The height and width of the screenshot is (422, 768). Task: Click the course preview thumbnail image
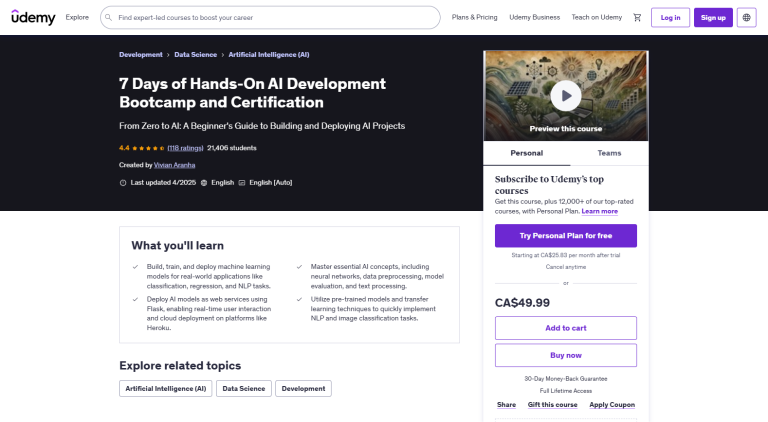click(566, 96)
